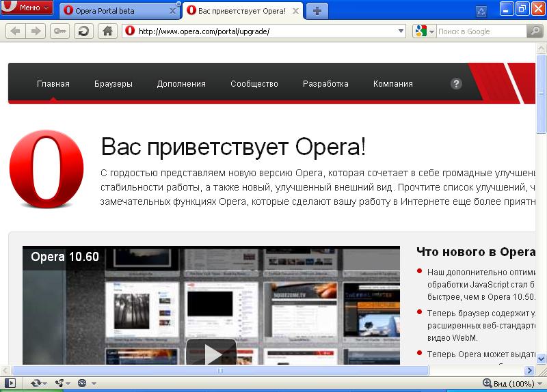
Task: Open Главная in the site navigation
Action: (53, 84)
